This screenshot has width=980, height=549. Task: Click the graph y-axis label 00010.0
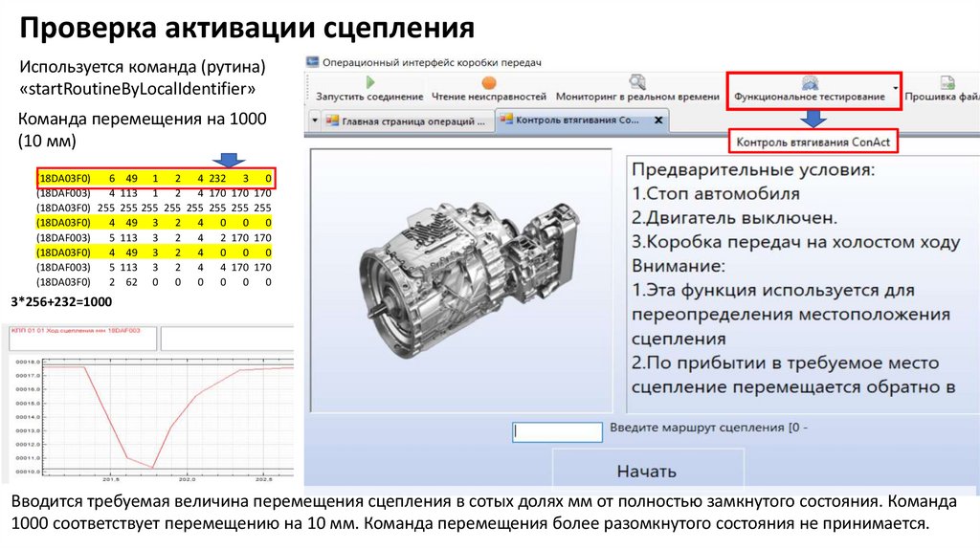click(x=28, y=472)
